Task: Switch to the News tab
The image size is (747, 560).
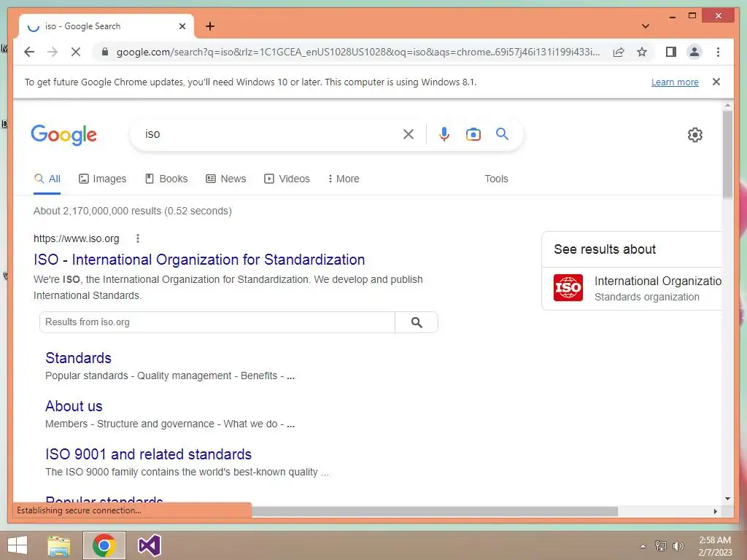Action: [x=226, y=179]
